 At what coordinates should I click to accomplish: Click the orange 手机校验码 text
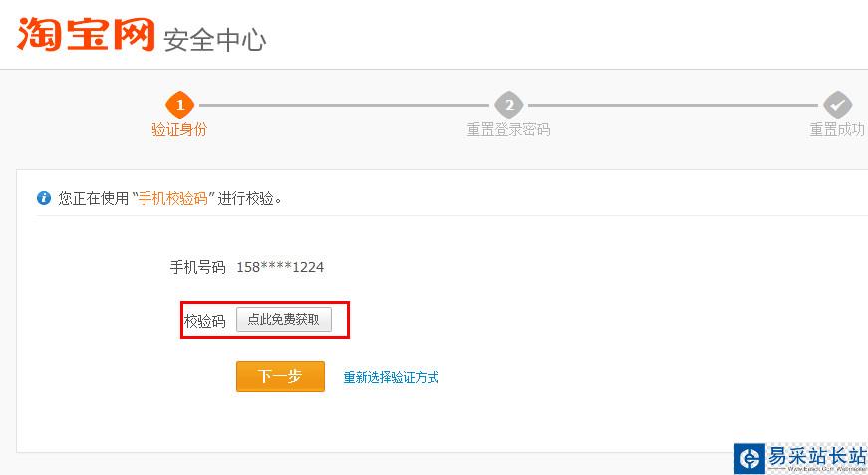click(172, 198)
